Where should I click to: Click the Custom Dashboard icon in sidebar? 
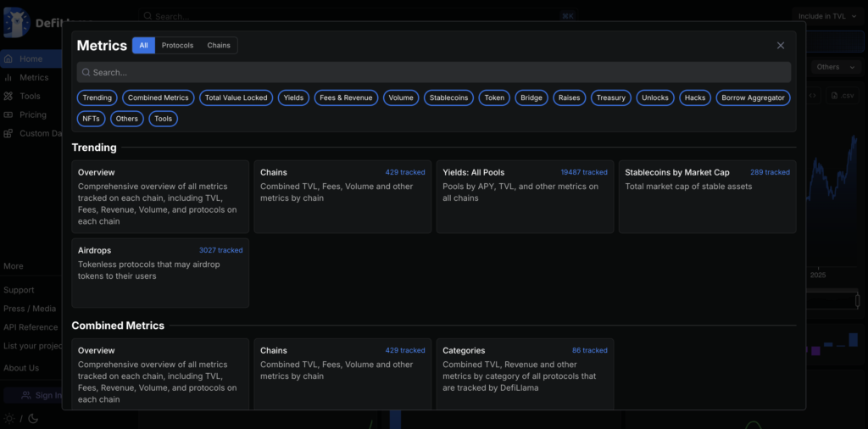click(8, 133)
